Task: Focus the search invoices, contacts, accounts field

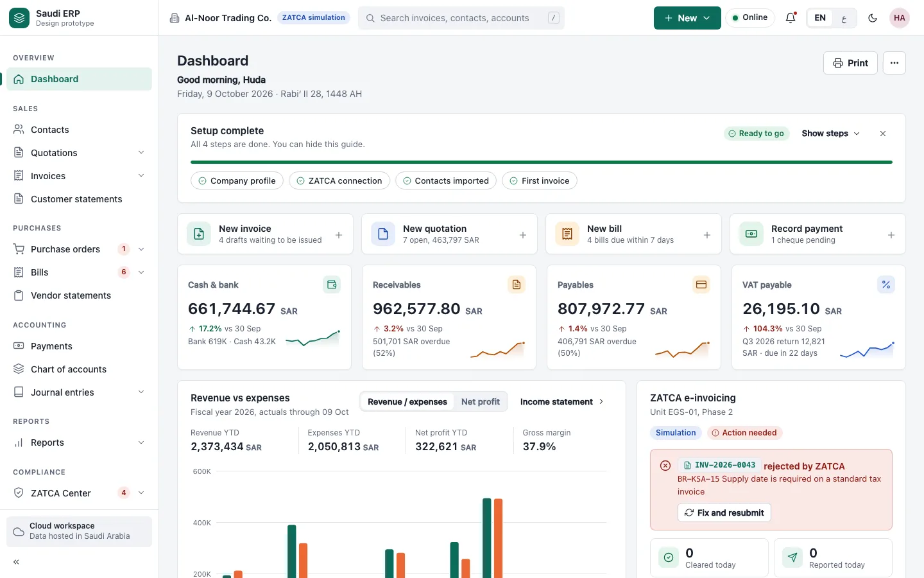Action: (x=461, y=18)
